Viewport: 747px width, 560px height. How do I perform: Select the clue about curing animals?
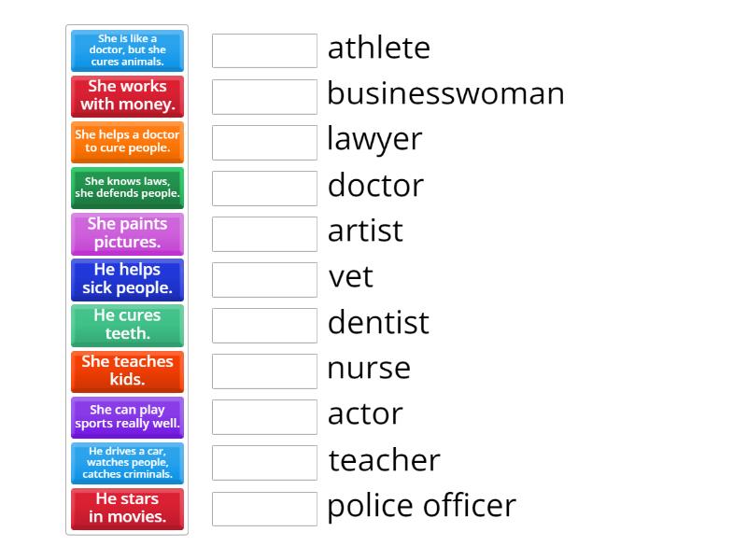(127, 50)
